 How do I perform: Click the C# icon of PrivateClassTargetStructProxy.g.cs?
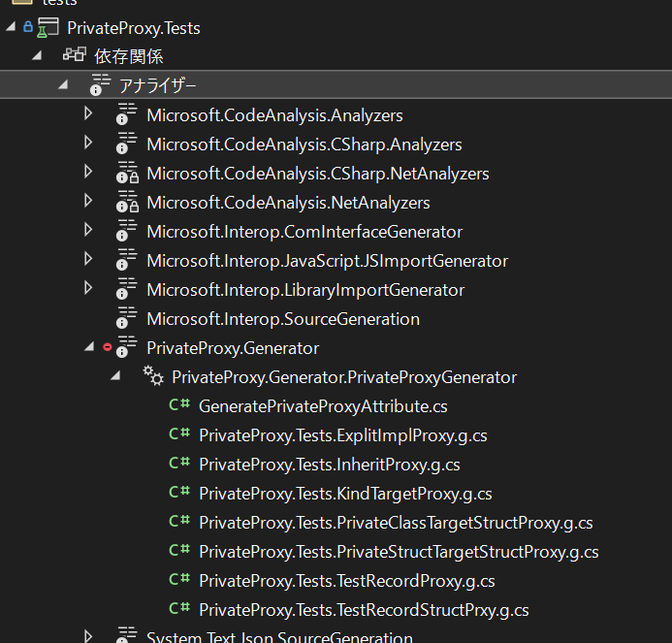[x=179, y=521]
